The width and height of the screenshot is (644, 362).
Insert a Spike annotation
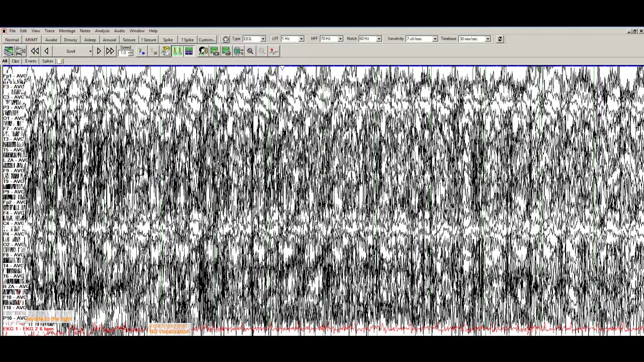tap(168, 40)
